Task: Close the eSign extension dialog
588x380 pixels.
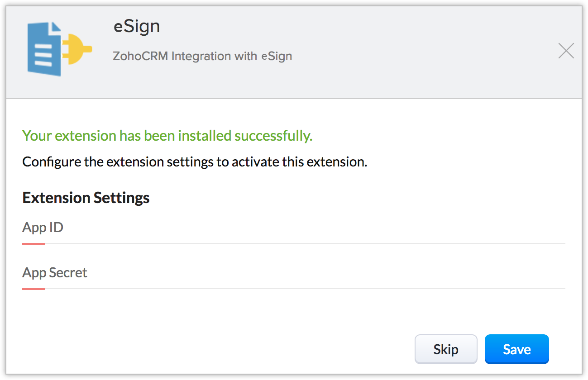Action: click(566, 51)
